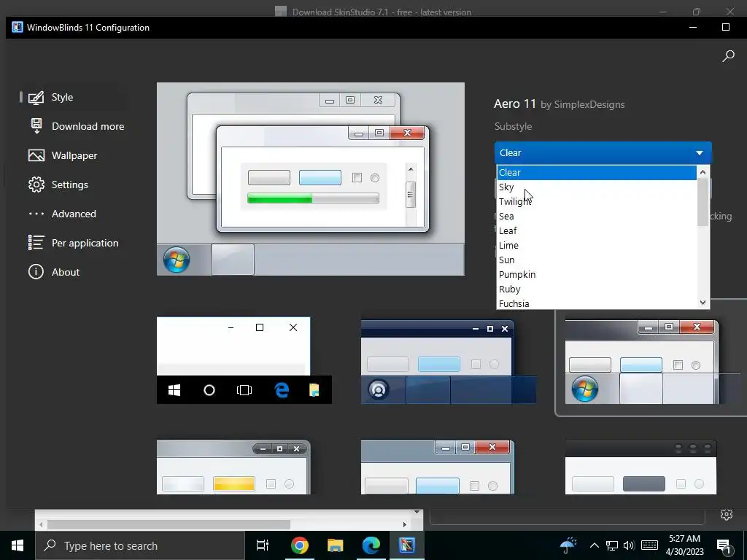The width and height of the screenshot is (747, 560).
Task: Click the touch keyboard tray icon
Action: pos(650,545)
